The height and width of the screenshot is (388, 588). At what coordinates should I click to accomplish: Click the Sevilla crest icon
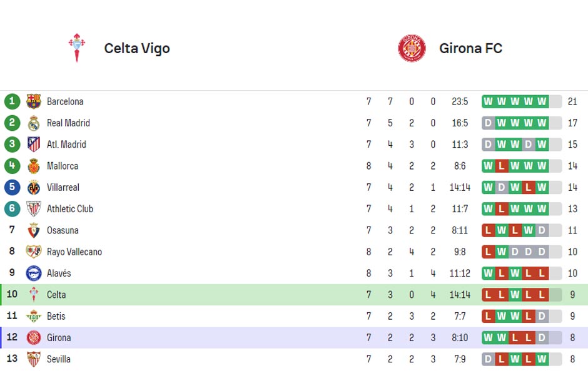pyautogui.click(x=34, y=359)
